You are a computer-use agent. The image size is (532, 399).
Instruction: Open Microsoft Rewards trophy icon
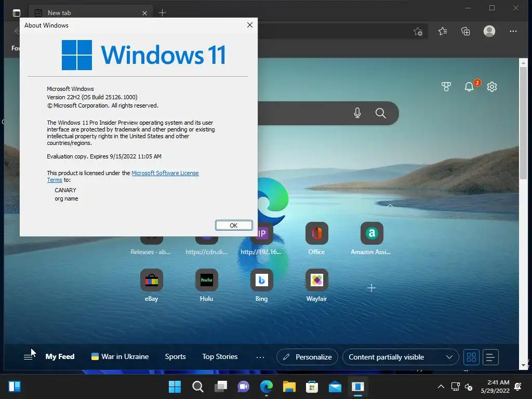click(446, 87)
